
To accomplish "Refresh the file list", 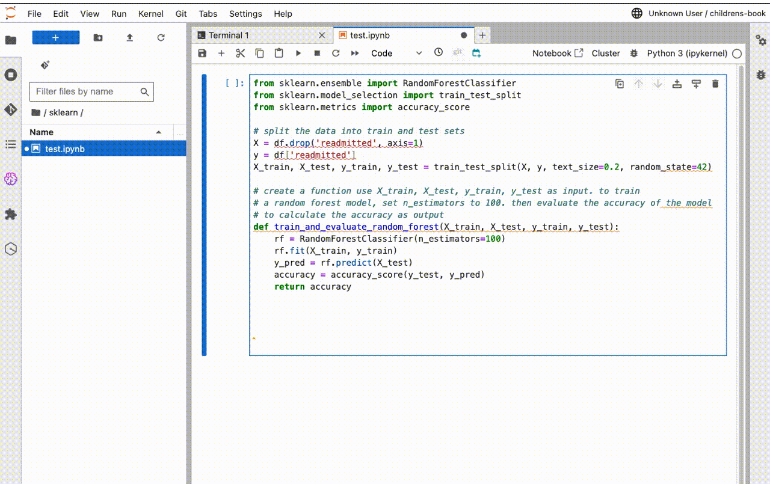I will click(x=161, y=37).
